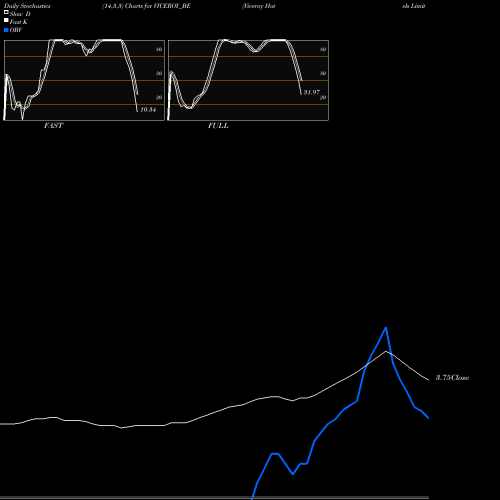Click the 20 level label in FULL chart
The image size is (500, 500).
[x=323, y=97]
